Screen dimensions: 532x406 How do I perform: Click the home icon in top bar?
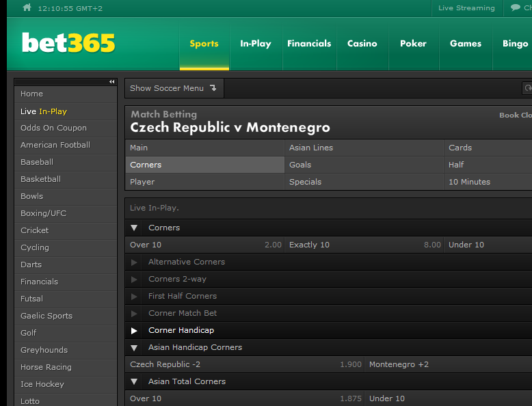(27, 8)
